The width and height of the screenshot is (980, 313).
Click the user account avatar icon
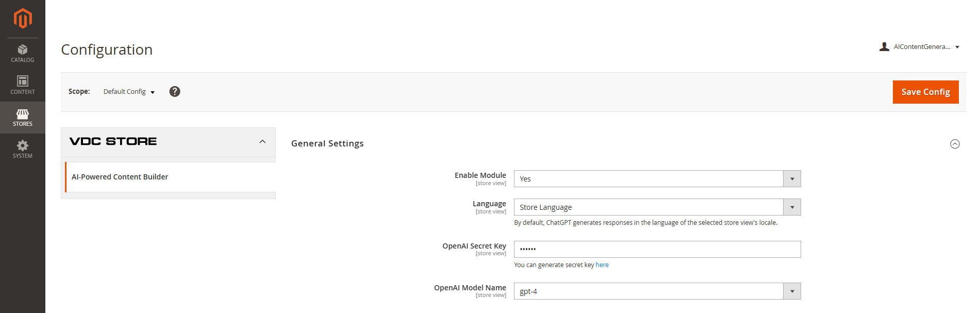click(884, 47)
